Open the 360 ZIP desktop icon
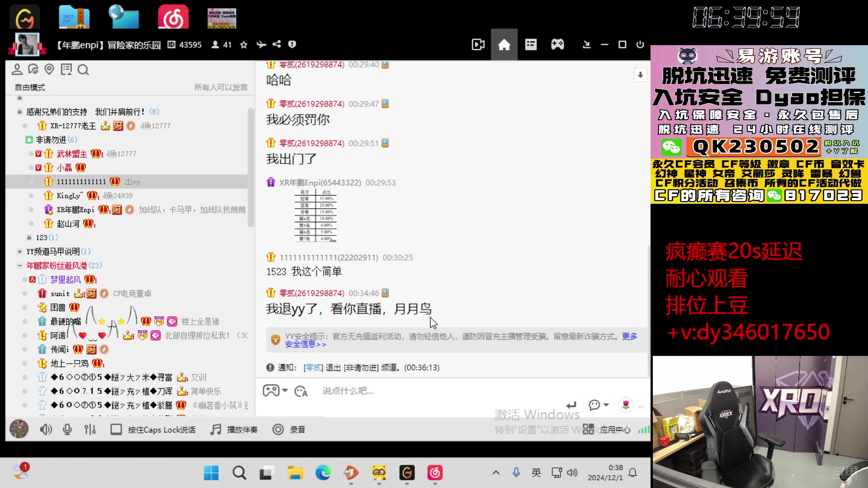Screen dimensions: 868x488 pyautogui.click(x=74, y=17)
